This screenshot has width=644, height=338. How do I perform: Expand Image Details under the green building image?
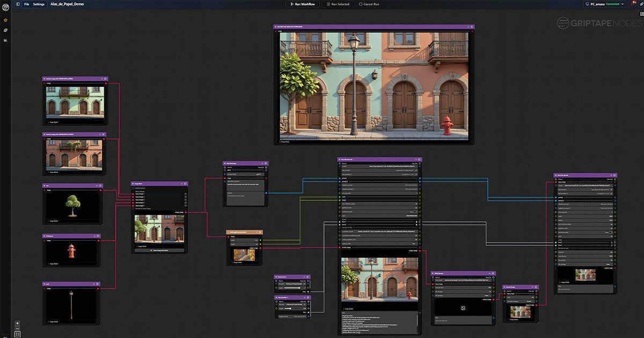pyautogui.click(x=54, y=122)
